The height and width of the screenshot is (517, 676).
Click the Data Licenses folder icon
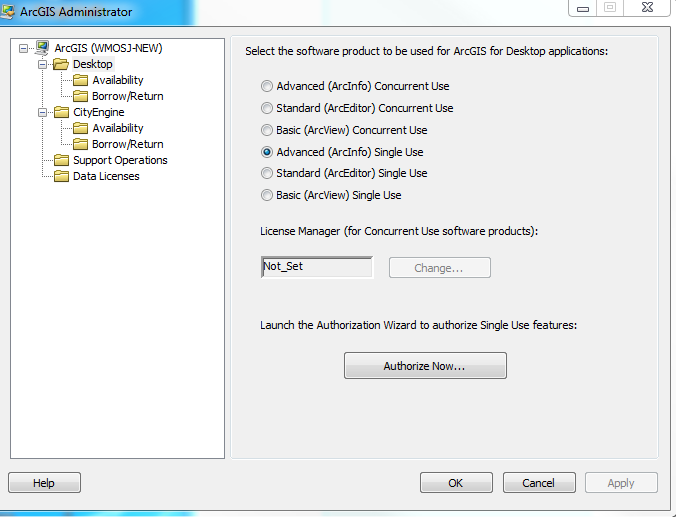tap(61, 176)
